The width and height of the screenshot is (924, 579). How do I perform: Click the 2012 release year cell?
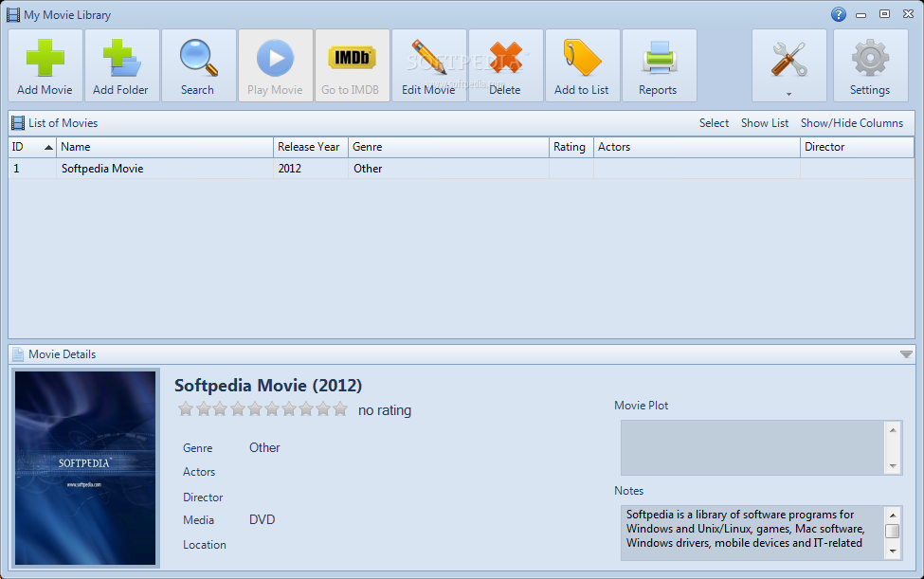tap(311, 169)
